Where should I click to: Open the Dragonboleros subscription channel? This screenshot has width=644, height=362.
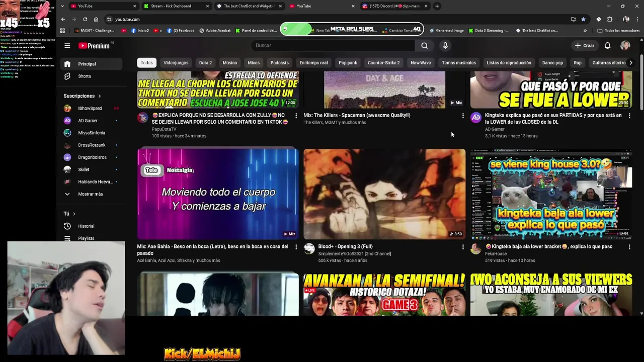tap(91, 157)
